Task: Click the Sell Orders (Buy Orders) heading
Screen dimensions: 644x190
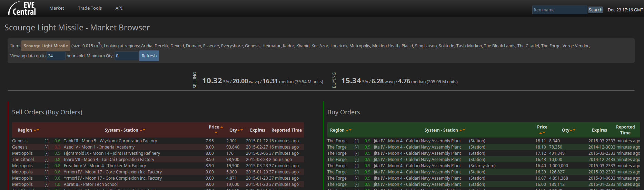Action: point(47,112)
